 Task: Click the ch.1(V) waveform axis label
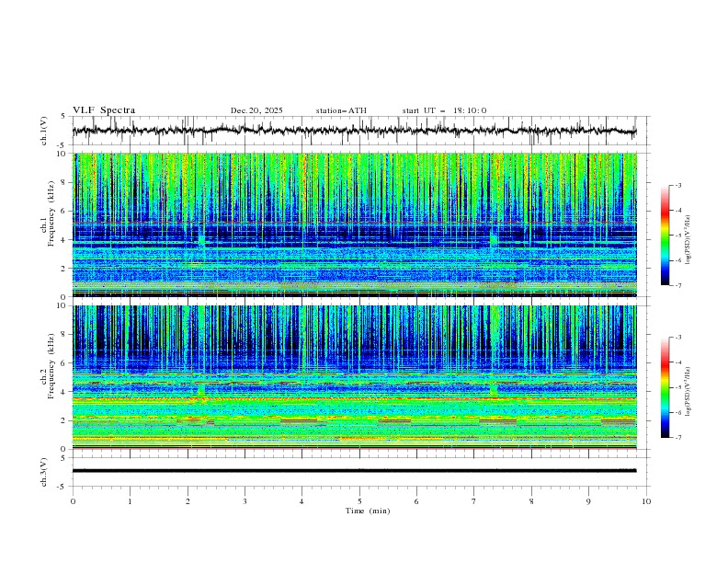[43, 131]
